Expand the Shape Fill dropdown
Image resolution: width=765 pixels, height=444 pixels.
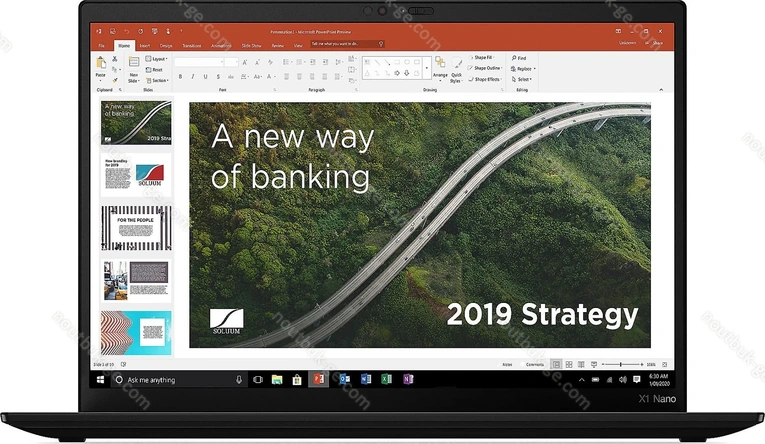[x=487, y=58]
